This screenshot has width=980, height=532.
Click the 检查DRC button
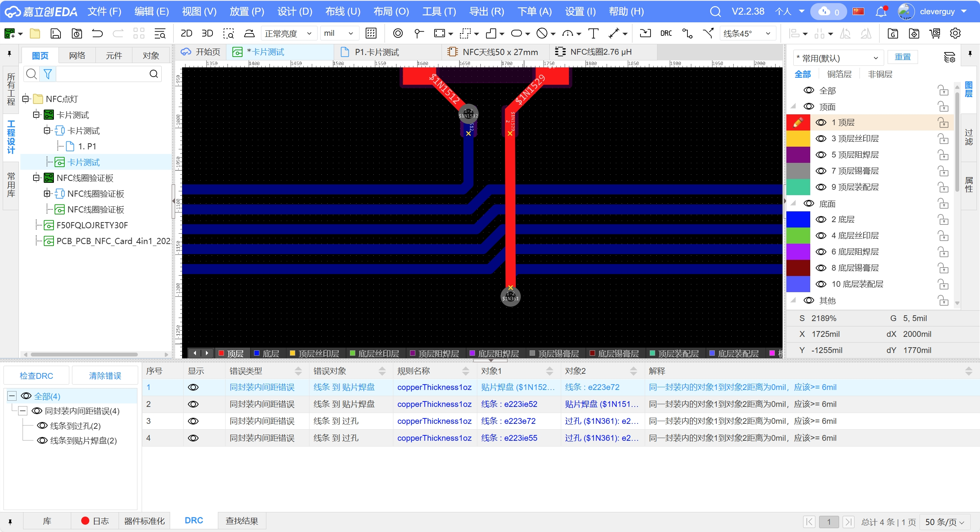tap(37, 376)
